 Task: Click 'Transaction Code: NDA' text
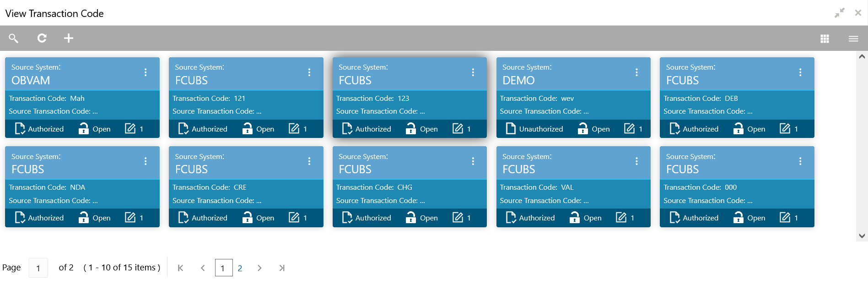(47, 187)
